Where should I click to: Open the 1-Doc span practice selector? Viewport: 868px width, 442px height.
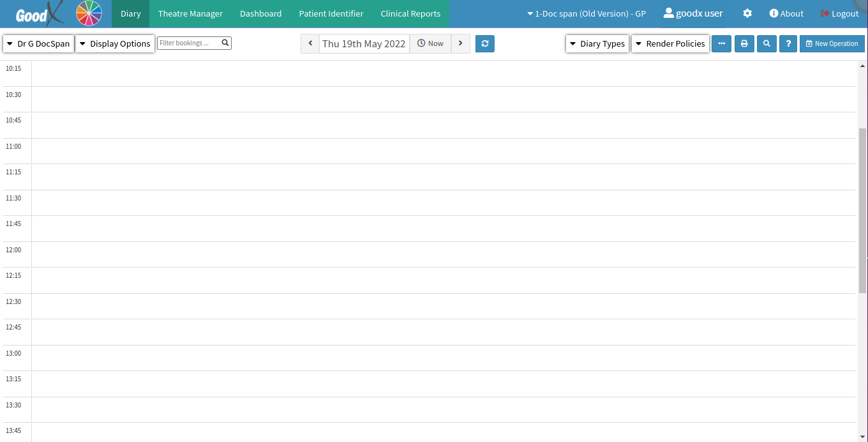[587, 13]
